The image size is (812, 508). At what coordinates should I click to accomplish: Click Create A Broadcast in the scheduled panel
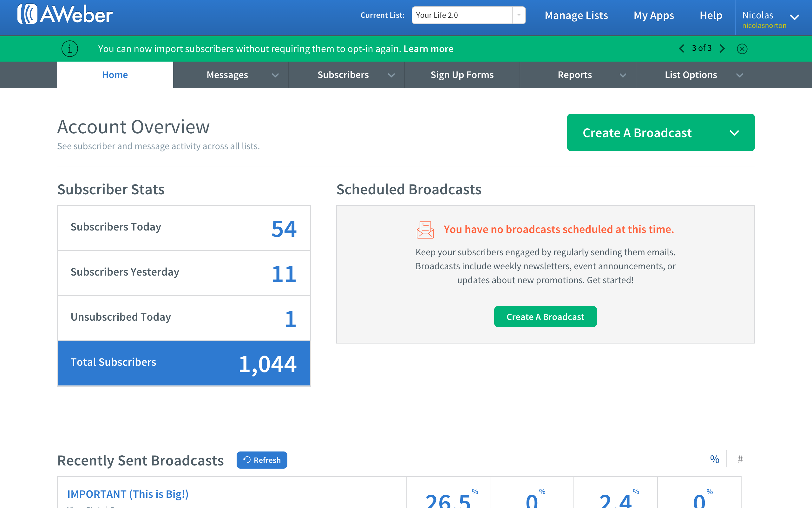[x=545, y=317]
